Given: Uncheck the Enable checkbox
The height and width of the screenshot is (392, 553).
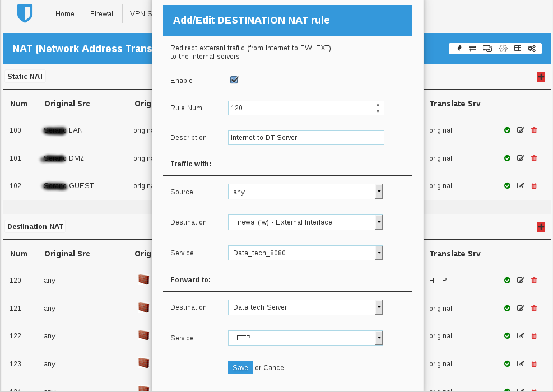Looking at the screenshot, I should click(234, 80).
